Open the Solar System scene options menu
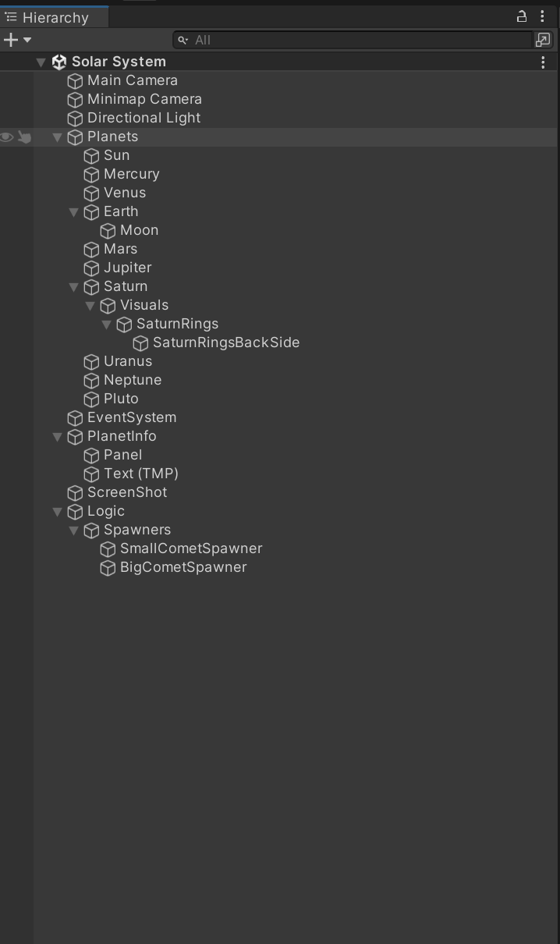Viewport: 560px width, 944px height. 543,62
